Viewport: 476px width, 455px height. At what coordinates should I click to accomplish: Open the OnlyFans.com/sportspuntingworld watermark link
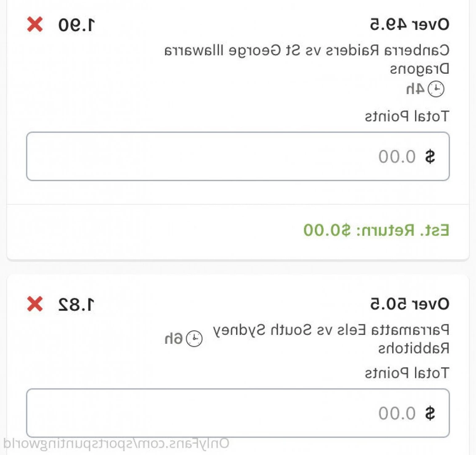116,444
